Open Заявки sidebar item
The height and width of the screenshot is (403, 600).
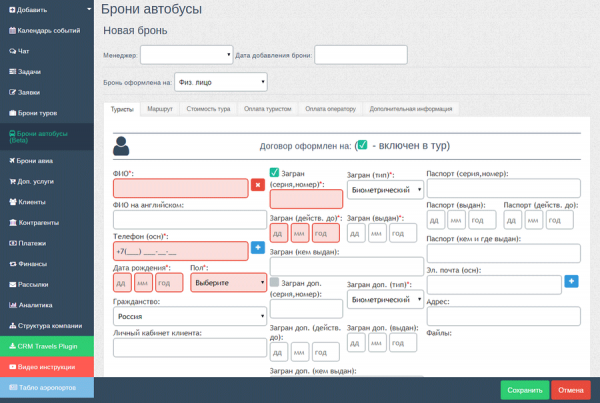[x=47, y=92]
